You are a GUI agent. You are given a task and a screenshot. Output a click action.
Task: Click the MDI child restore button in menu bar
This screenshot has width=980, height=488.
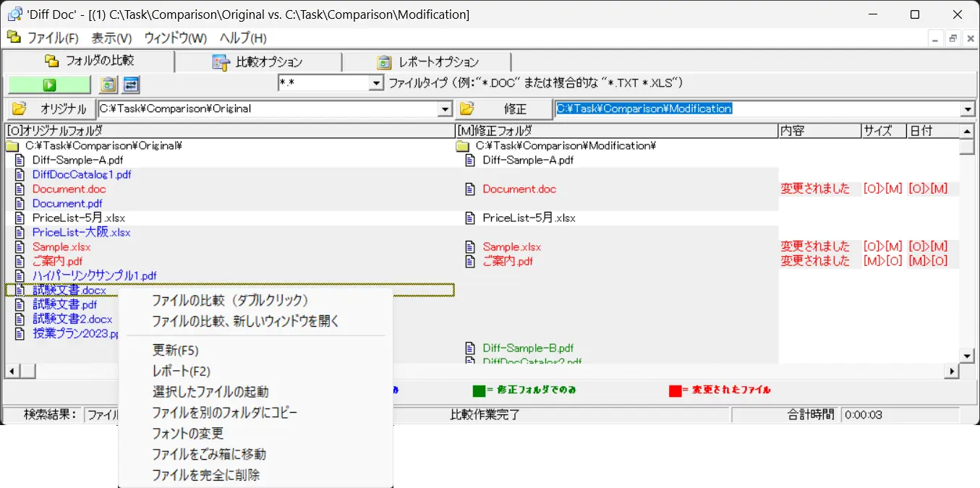pos(953,39)
